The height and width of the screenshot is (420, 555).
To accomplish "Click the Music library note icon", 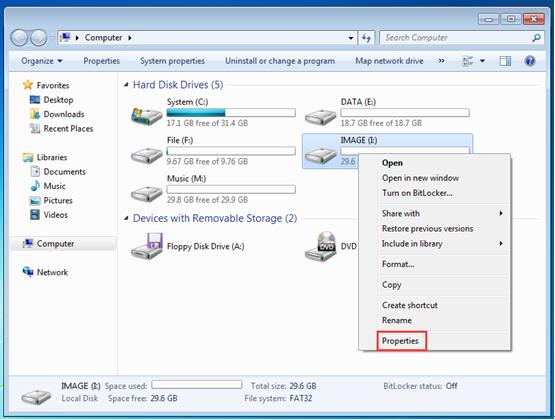I will (35, 186).
